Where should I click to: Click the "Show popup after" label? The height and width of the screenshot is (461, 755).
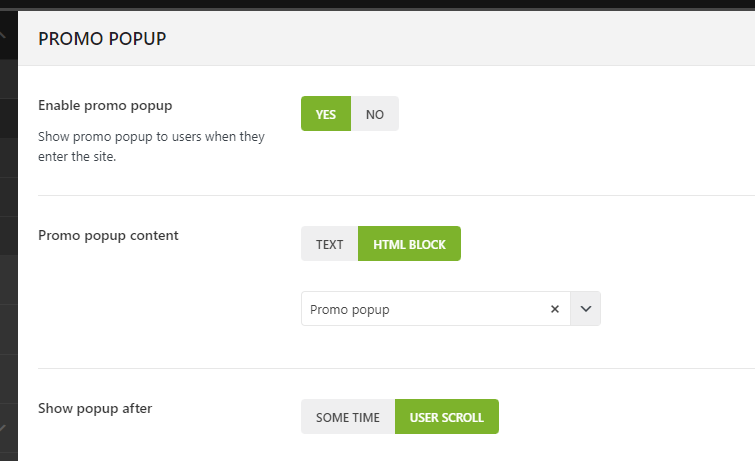(x=95, y=408)
